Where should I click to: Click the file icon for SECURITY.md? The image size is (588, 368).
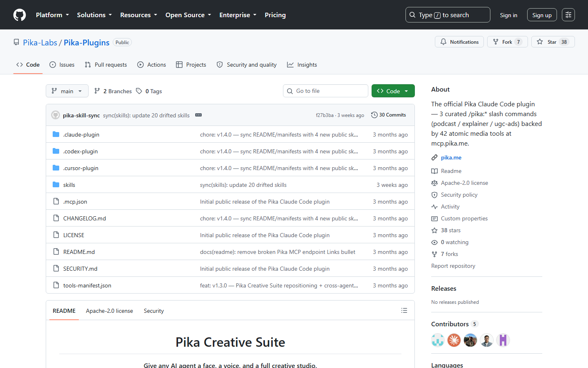(x=56, y=269)
